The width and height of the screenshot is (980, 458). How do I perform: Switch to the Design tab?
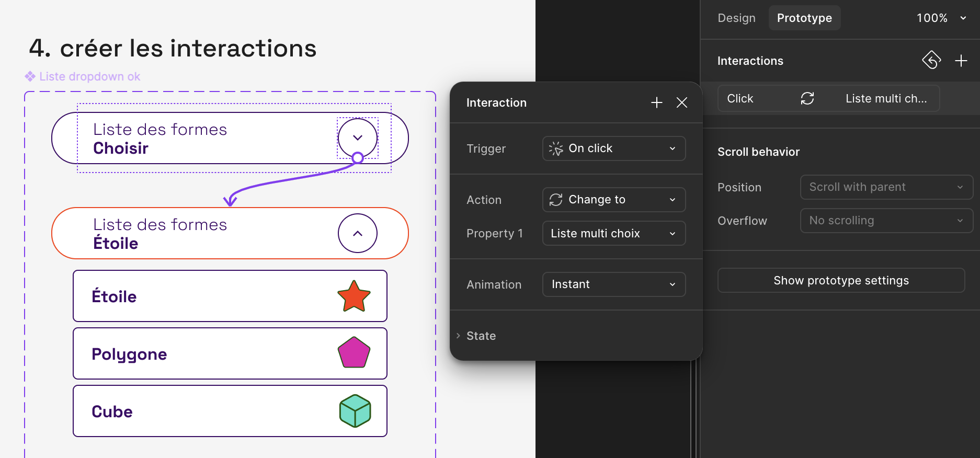coord(736,18)
